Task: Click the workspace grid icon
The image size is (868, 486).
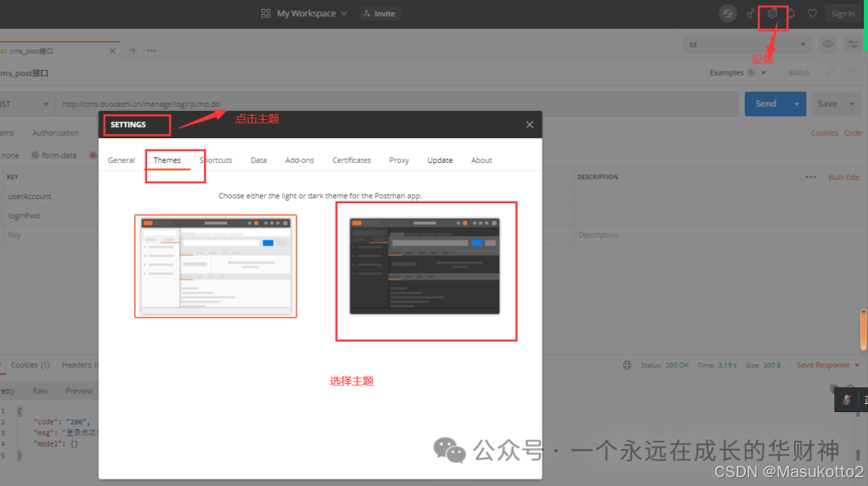Action: tap(266, 14)
